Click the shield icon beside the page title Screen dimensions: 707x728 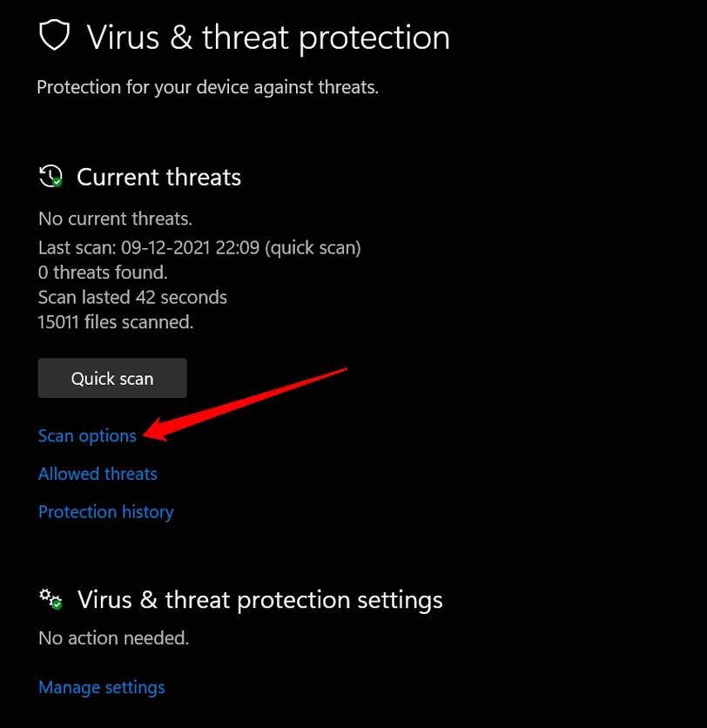(x=54, y=35)
